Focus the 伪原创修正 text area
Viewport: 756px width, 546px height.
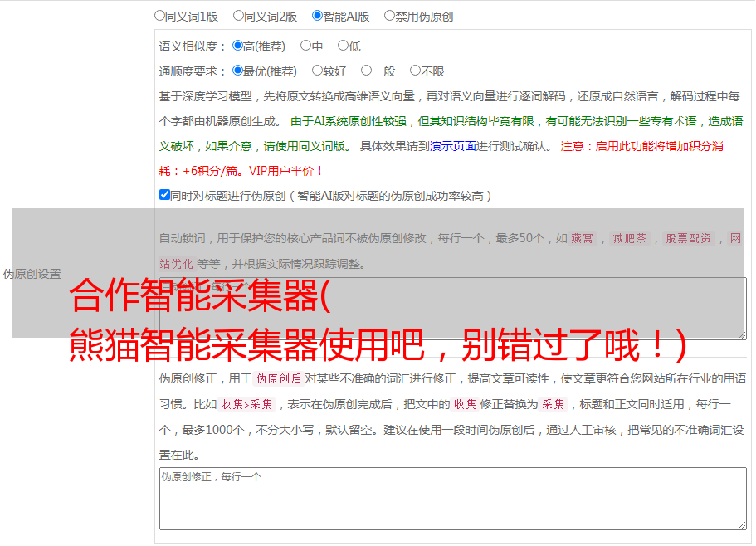453,499
